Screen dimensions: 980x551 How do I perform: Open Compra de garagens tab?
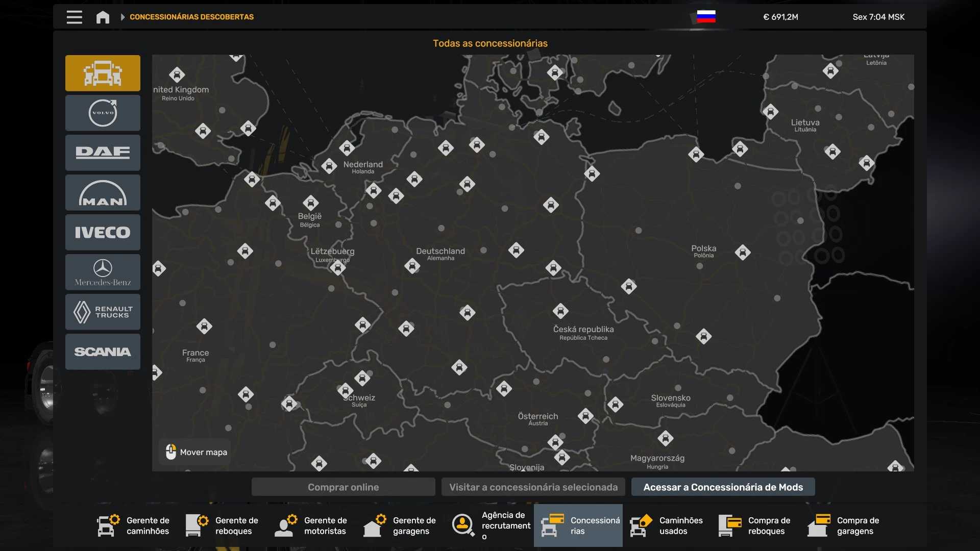tap(844, 525)
